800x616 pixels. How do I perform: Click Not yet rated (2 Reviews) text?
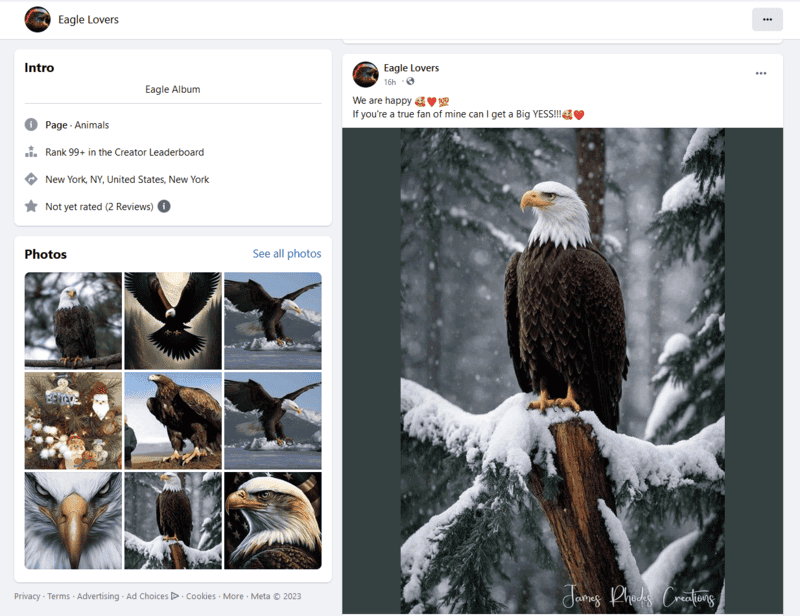tap(99, 207)
